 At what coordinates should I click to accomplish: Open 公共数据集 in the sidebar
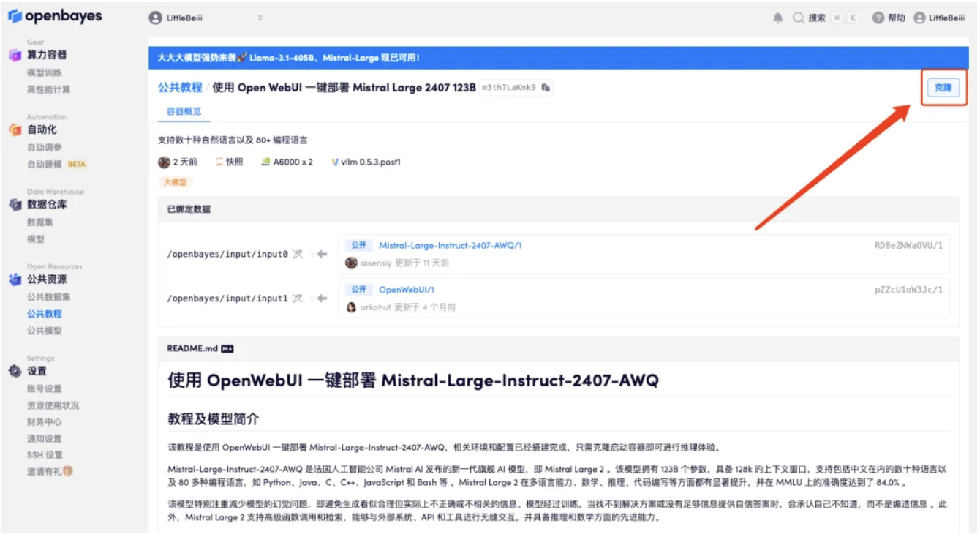(49, 297)
